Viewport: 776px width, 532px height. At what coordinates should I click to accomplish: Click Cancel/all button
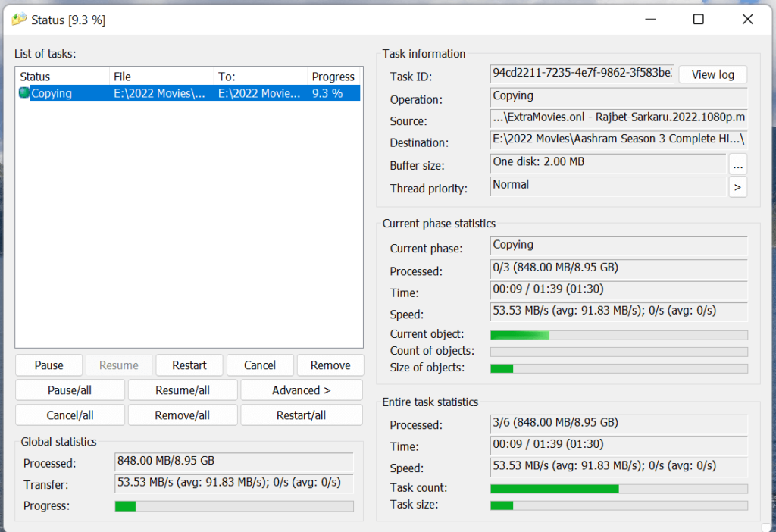pyautogui.click(x=70, y=415)
